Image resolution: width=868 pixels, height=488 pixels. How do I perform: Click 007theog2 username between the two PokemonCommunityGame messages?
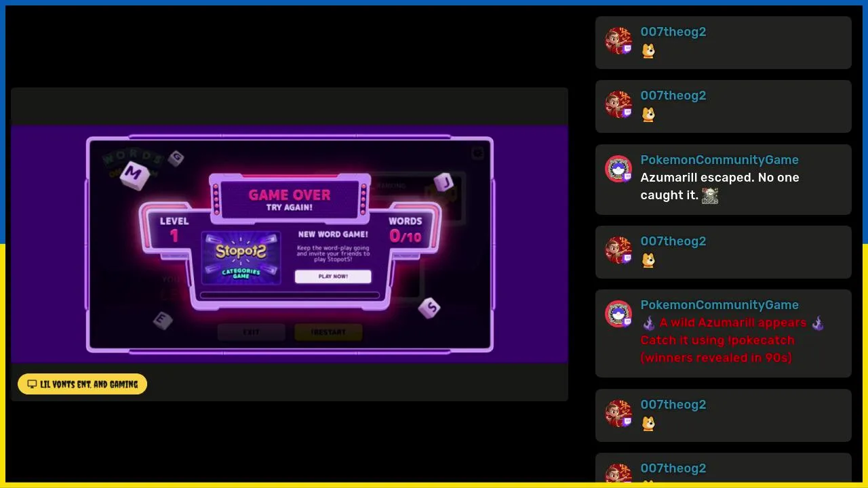coord(673,241)
